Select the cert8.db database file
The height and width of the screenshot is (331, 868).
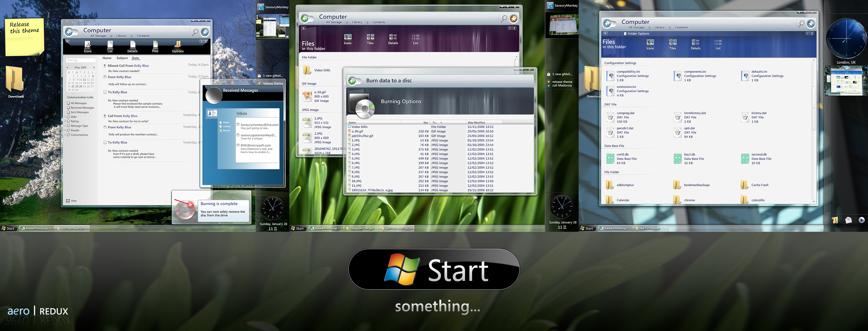(622, 159)
